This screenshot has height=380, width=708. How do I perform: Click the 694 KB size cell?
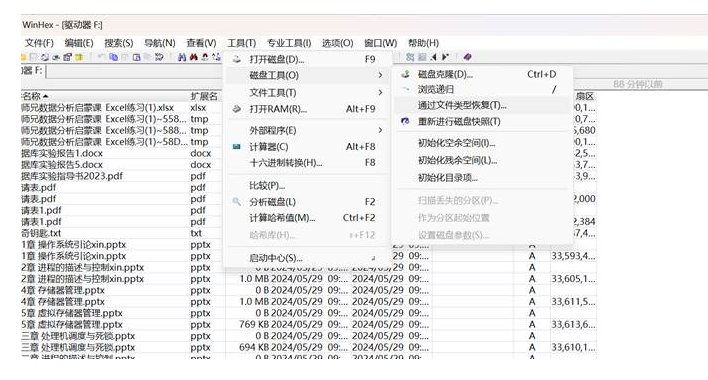pos(254,348)
